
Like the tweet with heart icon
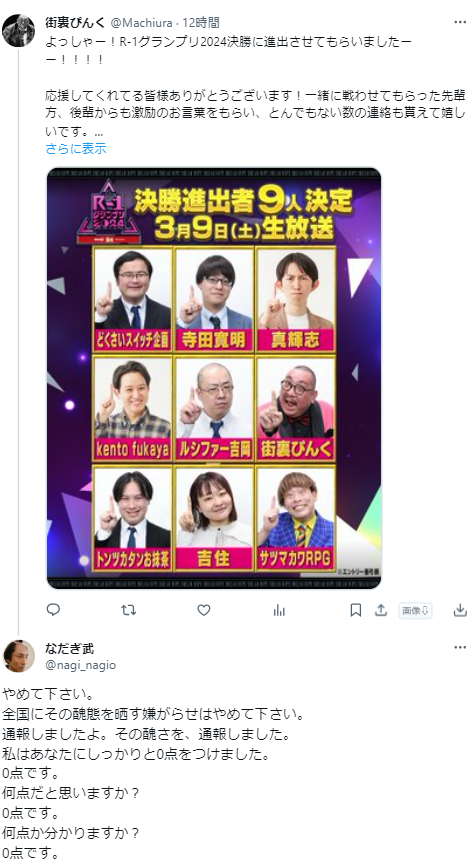click(x=204, y=610)
